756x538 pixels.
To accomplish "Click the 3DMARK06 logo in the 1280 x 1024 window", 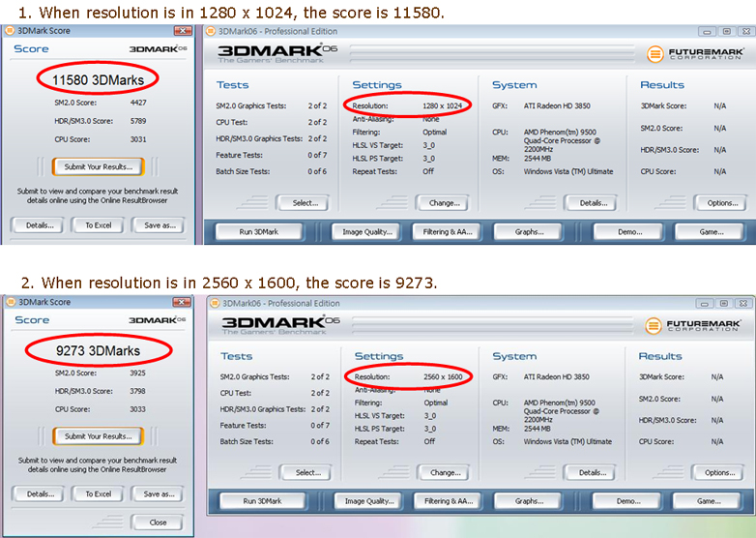I will click(277, 53).
